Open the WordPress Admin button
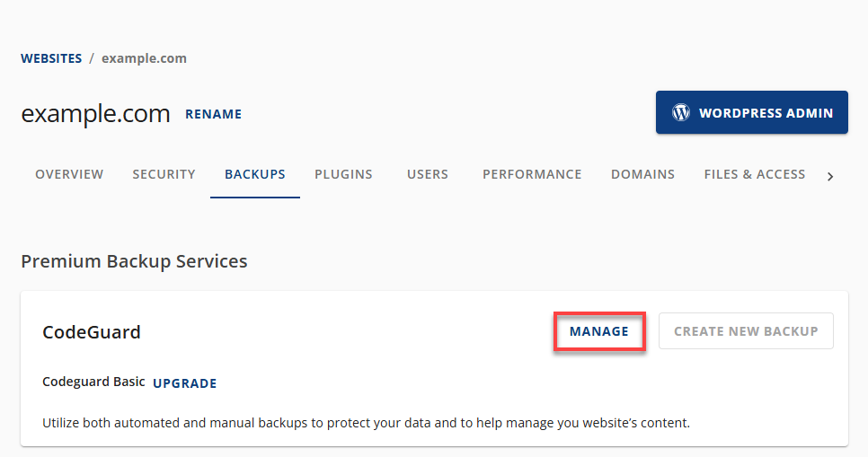Screen dimensions: 868x457 click(x=752, y=112)
